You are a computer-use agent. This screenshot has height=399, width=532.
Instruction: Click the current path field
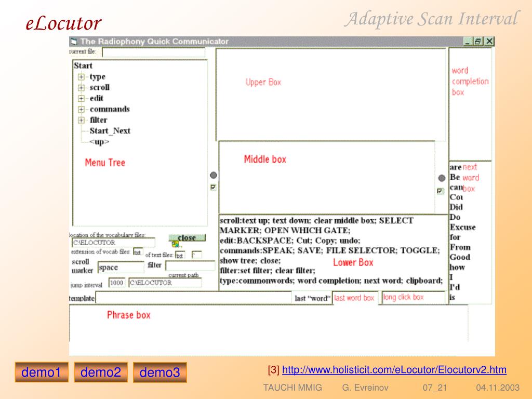click(x=165, y=283)
